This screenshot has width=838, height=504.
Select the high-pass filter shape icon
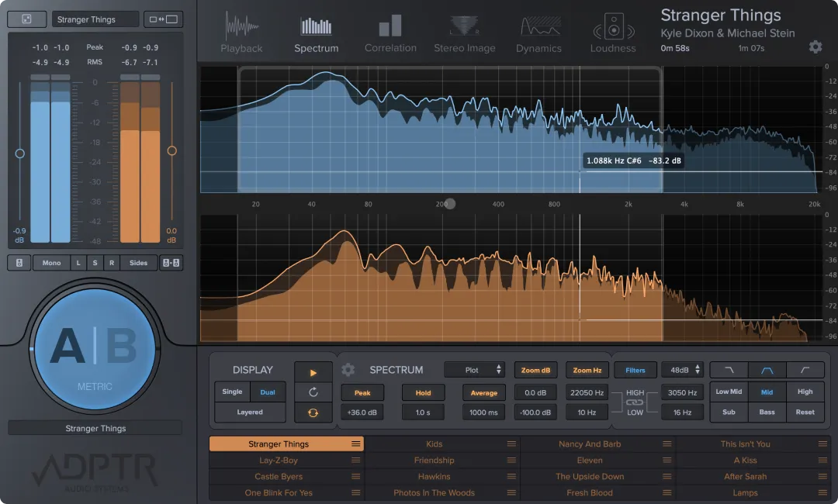(805, 370)
